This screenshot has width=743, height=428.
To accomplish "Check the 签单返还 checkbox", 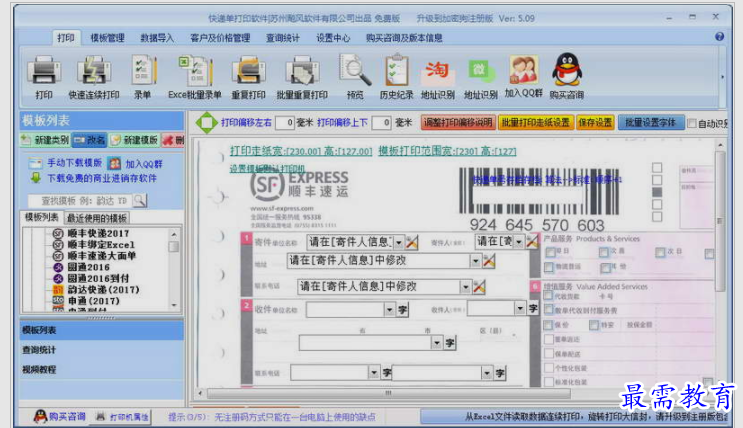I will pyautogui.click(x=549, y=339).
